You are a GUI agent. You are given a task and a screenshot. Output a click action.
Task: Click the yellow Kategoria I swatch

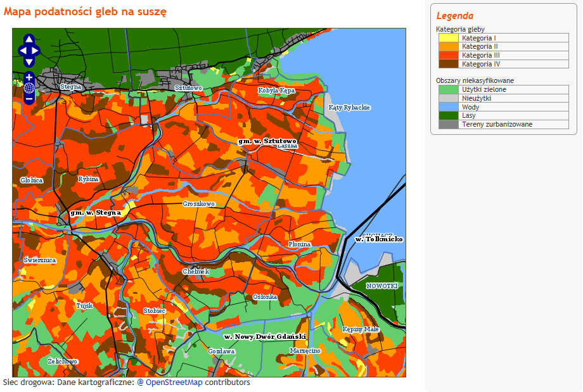(x=448, y=38)
